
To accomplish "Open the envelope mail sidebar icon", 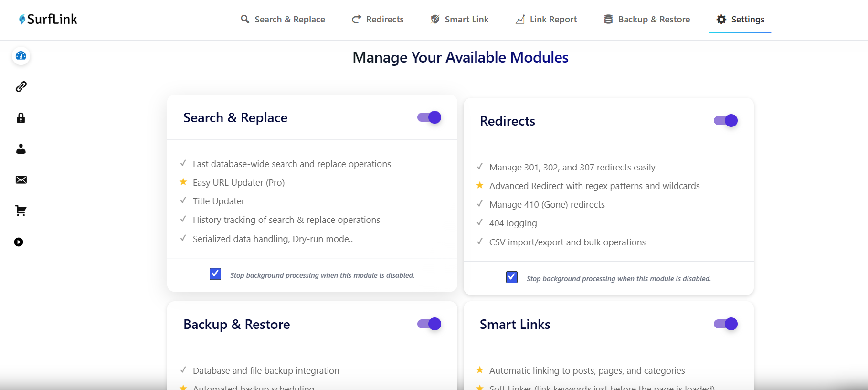I will click(x=21, y=179).
